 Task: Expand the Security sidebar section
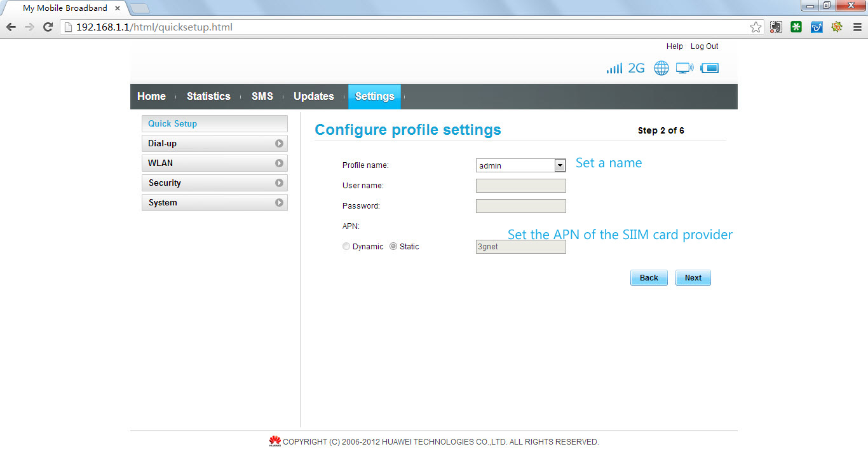pos(214,183)
